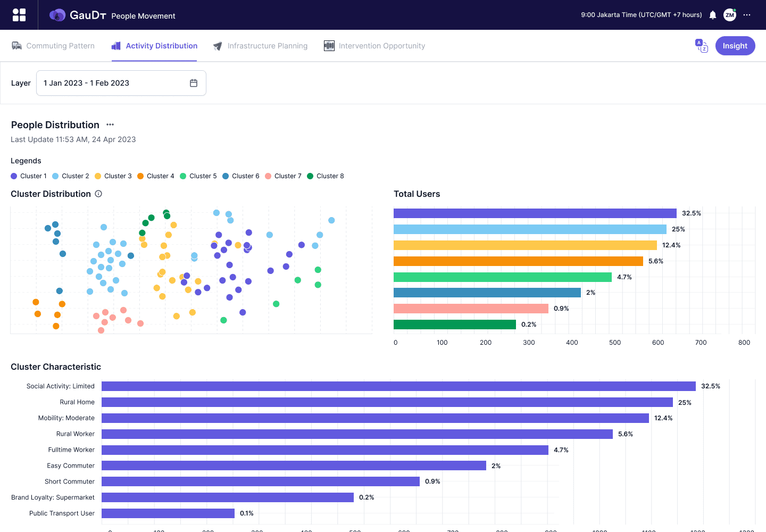Toggle Cluster 7 legend item
This screenshot has height=532, width=766.
pos(284,176)
